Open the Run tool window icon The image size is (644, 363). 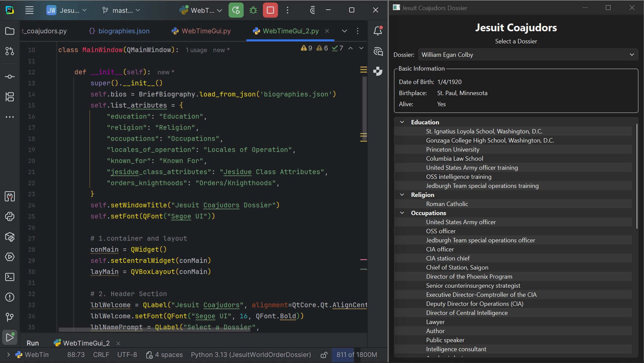tap(10, 337)
